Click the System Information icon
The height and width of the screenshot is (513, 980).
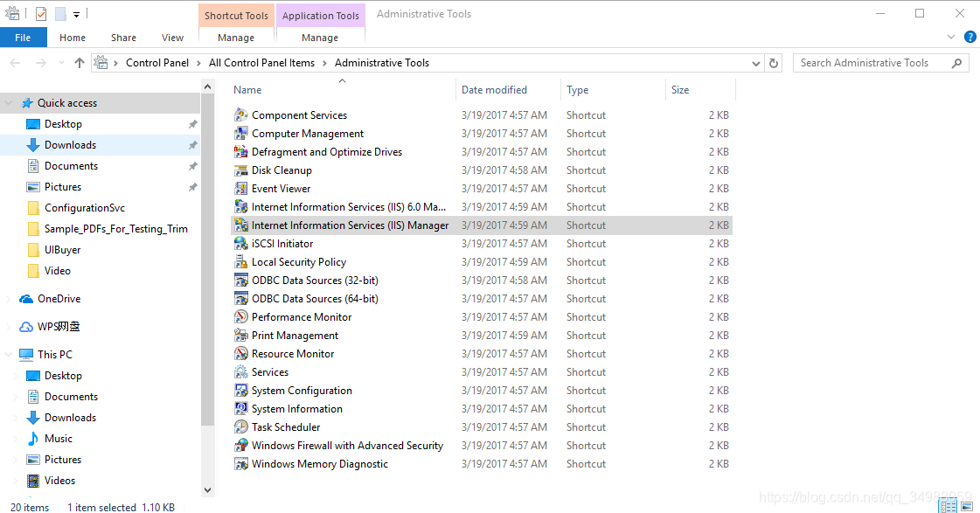[240, 409]
